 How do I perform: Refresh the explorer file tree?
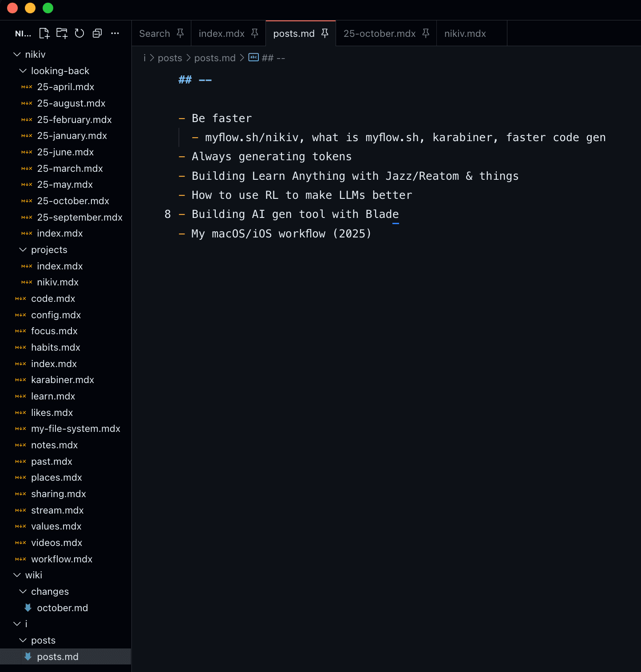(x=79, y=33)
